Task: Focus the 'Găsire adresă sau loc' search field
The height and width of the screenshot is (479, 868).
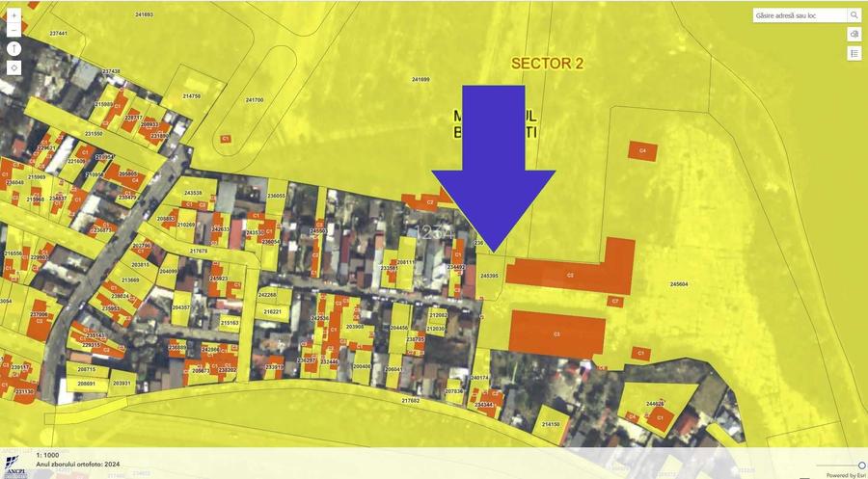Action: click(x=800, y=15)
